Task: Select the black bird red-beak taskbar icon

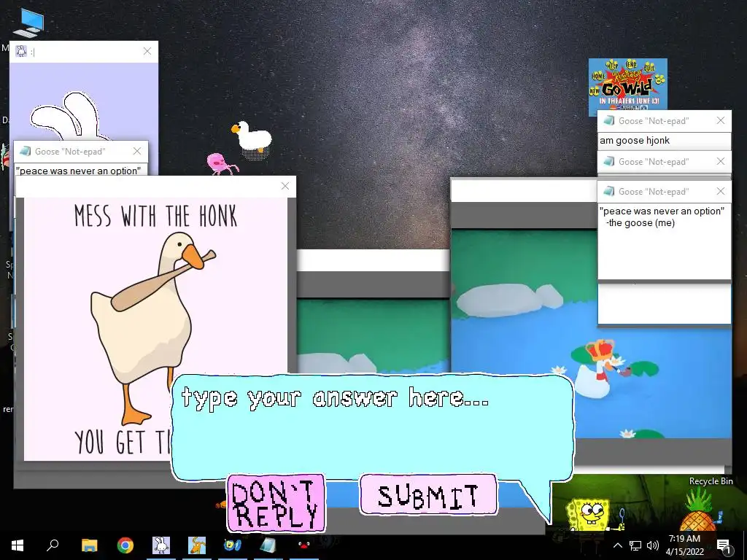Action: (x=304, y=545)
